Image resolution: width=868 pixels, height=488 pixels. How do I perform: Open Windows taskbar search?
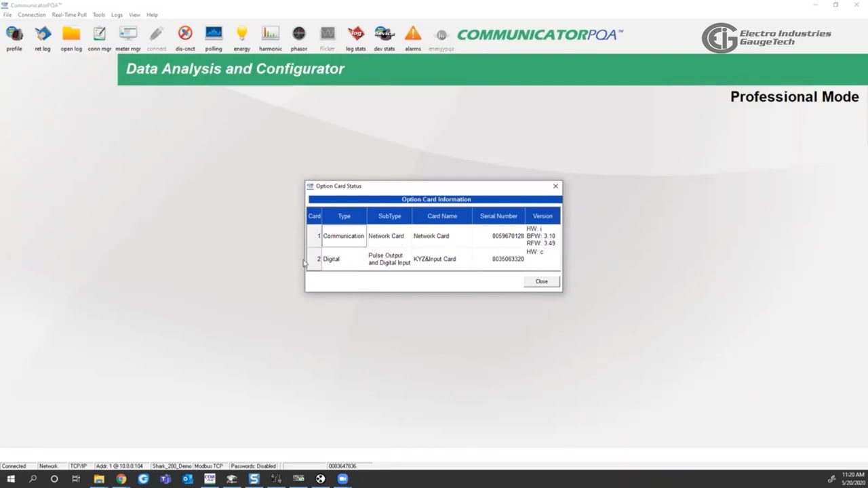pos(33,479)
